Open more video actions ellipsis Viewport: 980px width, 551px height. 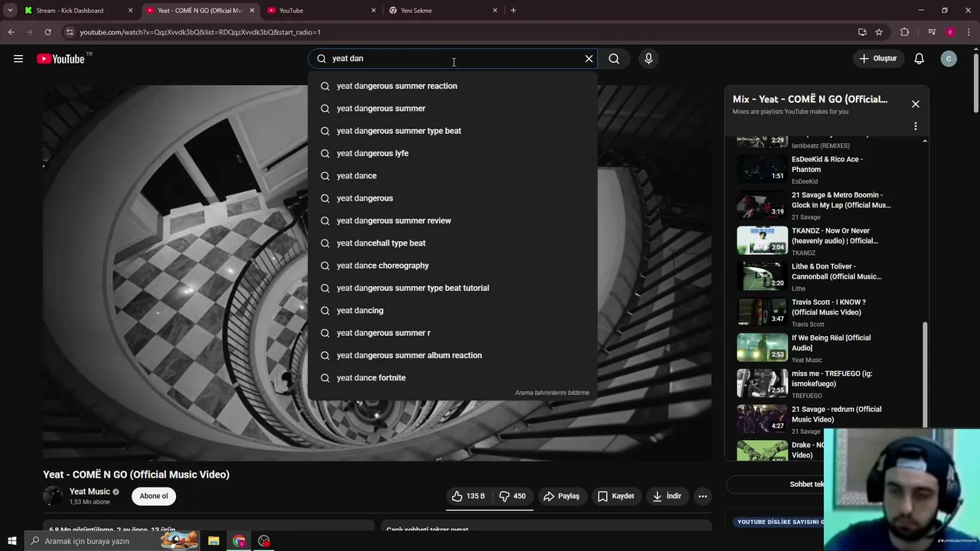pyautogui.click(x=702, y=496)
